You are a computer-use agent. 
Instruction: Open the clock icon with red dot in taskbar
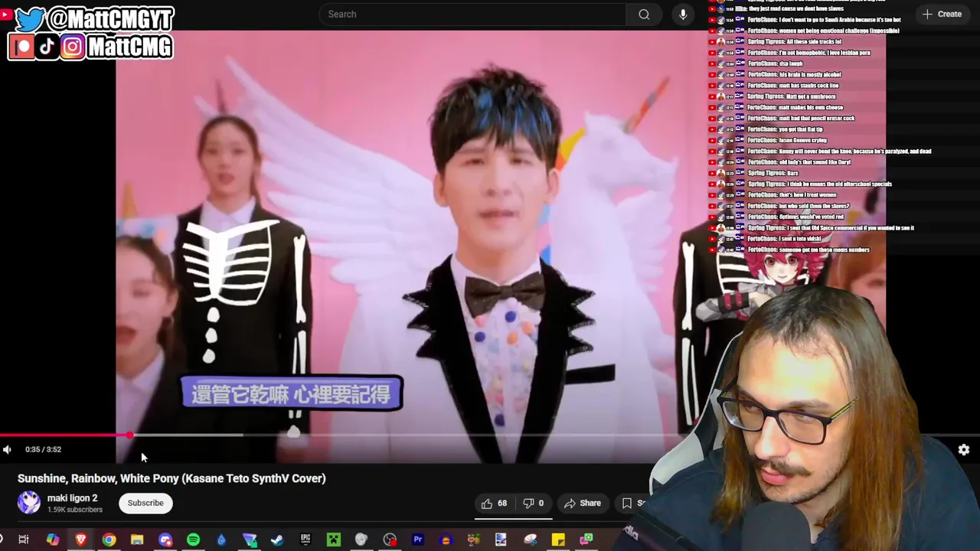point(390,540)
